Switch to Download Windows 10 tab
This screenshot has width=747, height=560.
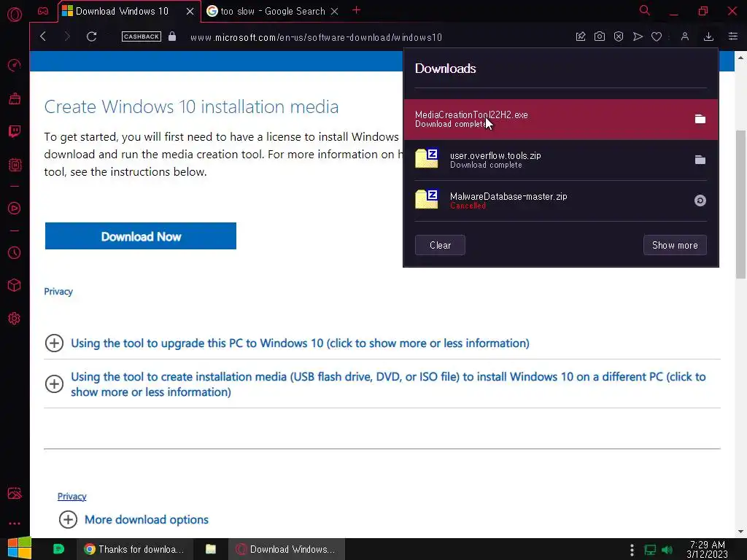[122, 11]
